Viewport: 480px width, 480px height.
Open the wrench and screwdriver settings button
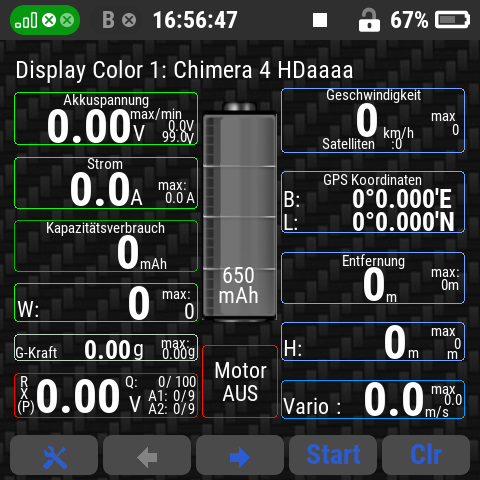(x=54, y=455)
